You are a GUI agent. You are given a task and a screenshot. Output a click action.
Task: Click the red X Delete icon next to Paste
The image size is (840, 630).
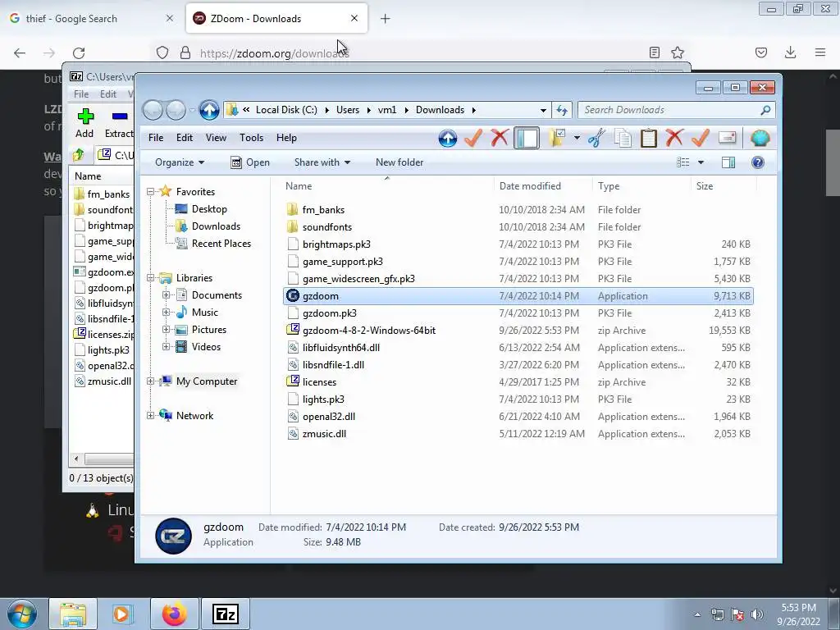674,138
